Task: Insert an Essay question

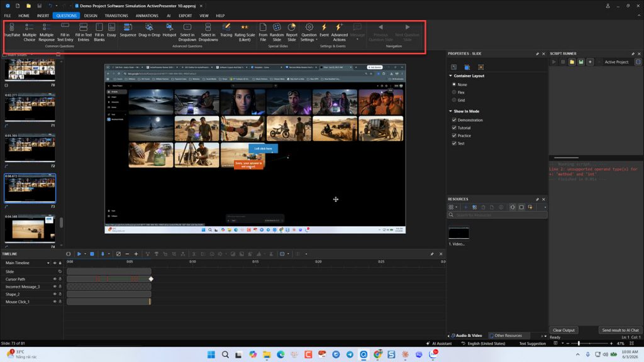Action: (111, 30)
